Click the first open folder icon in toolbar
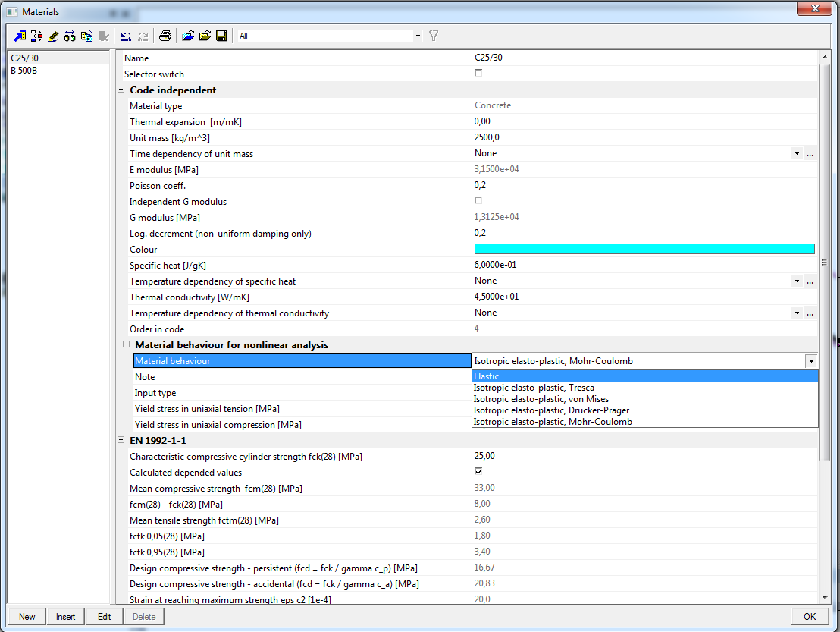The image size is (840, 632). point(188,36)
